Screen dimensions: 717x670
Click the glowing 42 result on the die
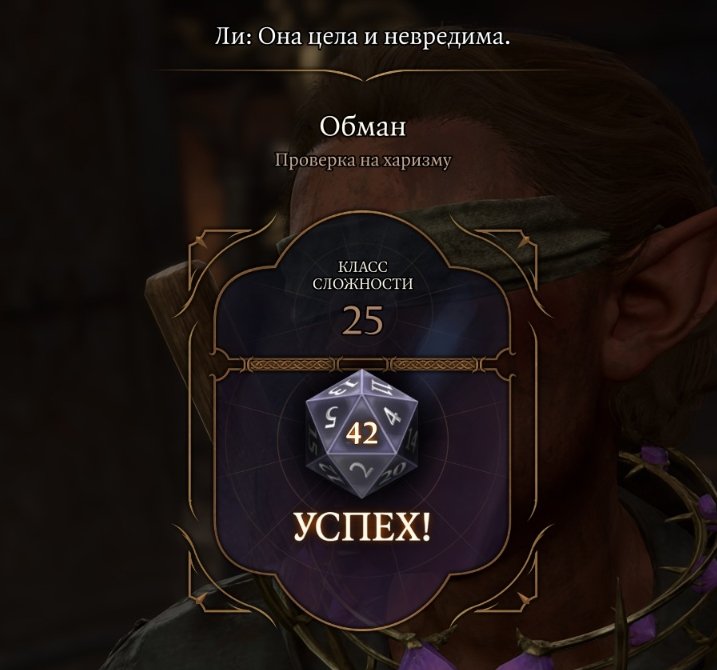point(361,434)
